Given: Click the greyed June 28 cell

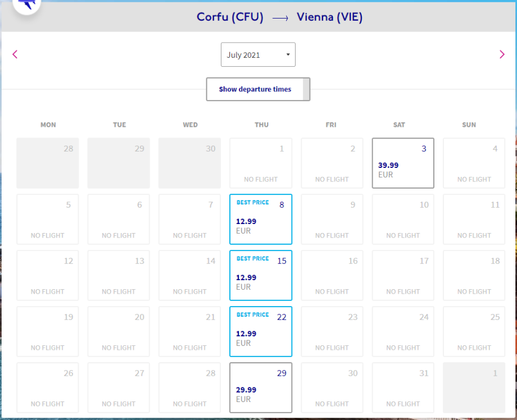Looking at the screenshot, I should [x=48, y=163].
